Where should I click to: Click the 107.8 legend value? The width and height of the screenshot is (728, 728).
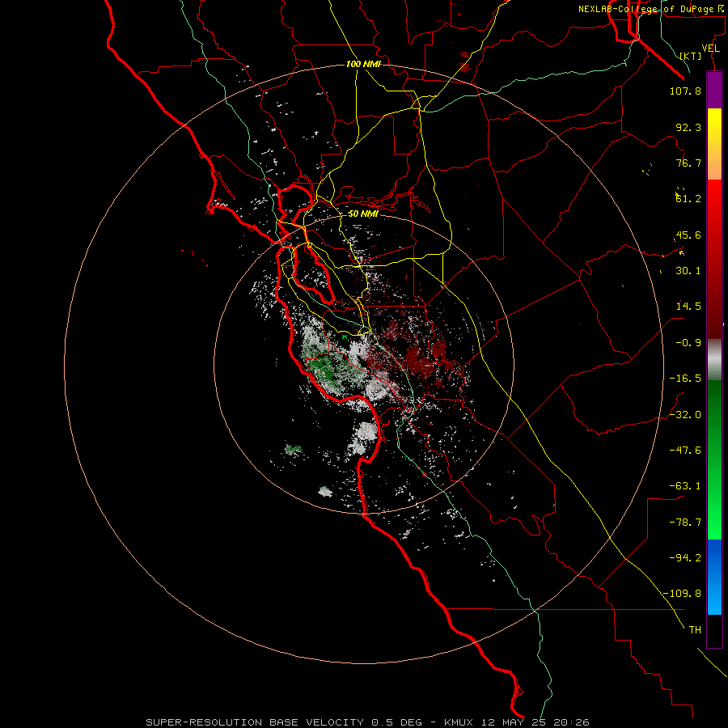click(x=685, y=91)
